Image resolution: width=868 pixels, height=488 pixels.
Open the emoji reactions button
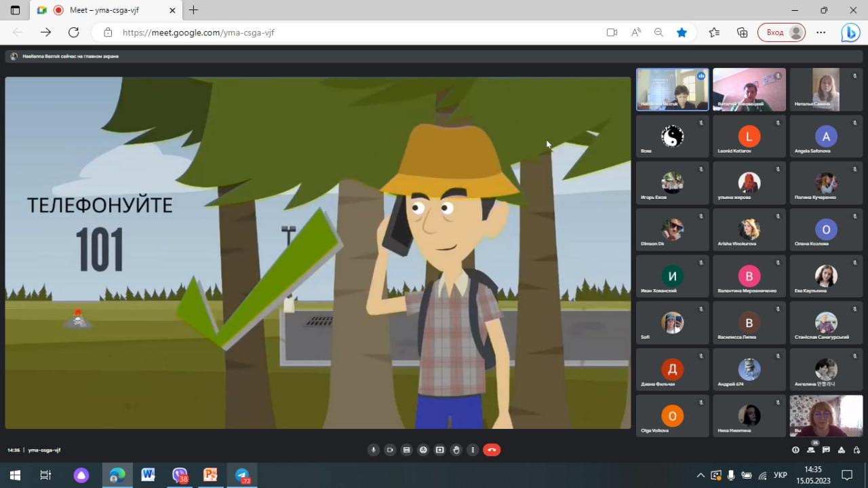(x=423, y=450)
